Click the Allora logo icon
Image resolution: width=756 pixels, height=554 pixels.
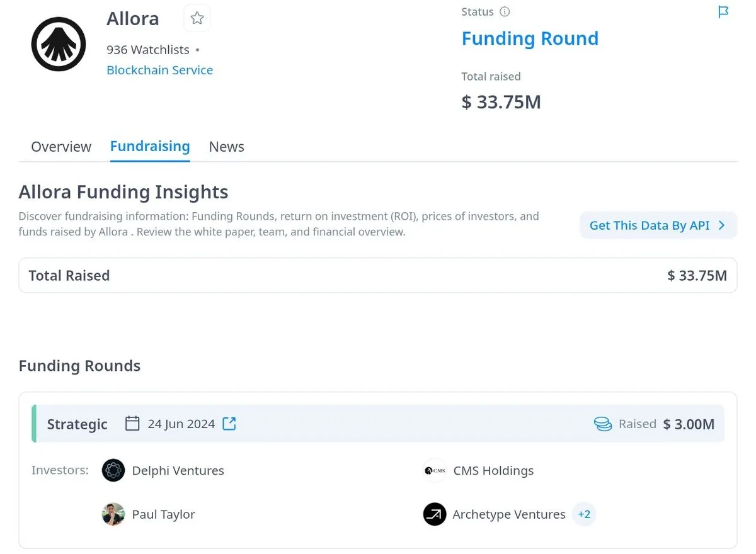pos(59,44)
